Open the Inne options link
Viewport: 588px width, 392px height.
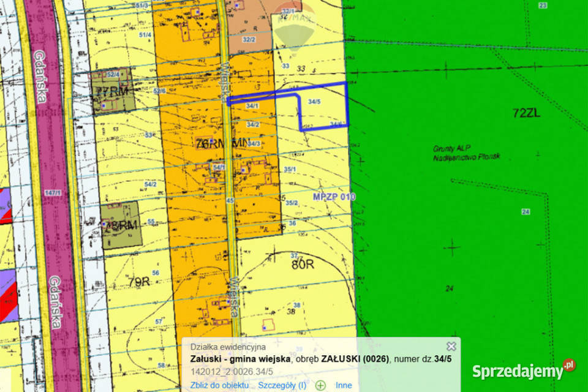click(x=344, y=385)
